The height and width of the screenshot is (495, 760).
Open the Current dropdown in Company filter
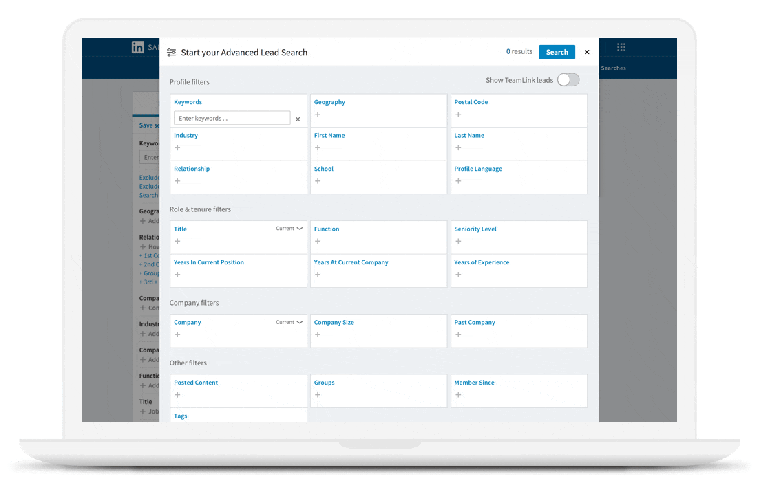tap(289, 322)
